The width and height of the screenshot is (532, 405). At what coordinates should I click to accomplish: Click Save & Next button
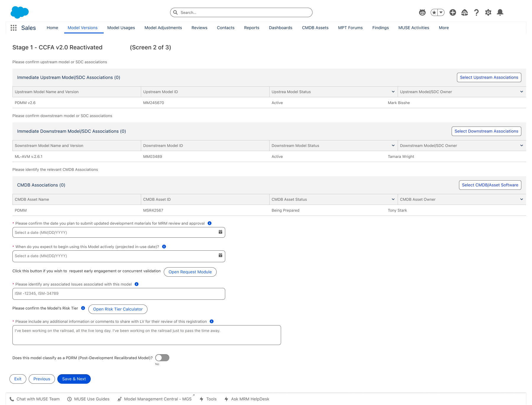click(74, 379)
